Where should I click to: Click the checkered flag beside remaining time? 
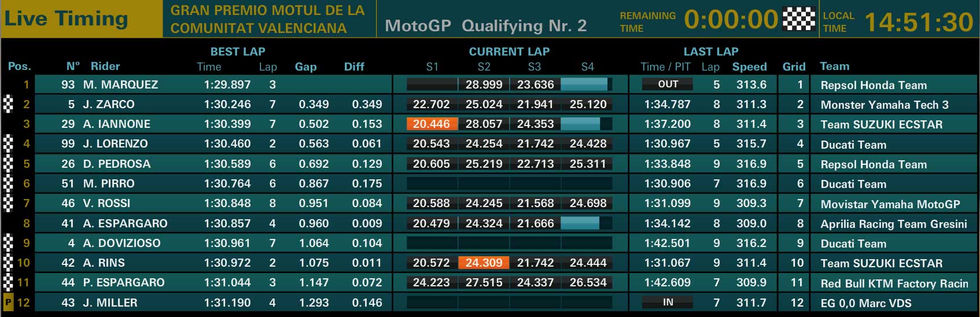click(x=798, y=19)
